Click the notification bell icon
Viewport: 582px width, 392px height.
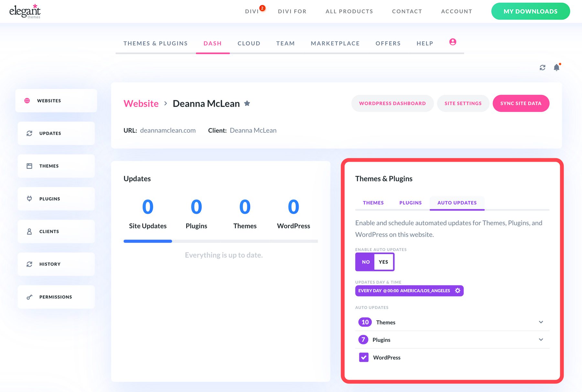(557, 67)
